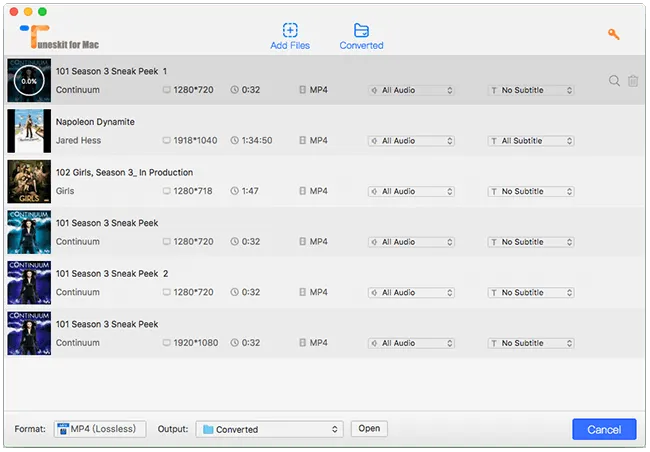
Task: Open audio dropdown on 1920*1080 Continuum row
Action: click(x=411, y=343)
